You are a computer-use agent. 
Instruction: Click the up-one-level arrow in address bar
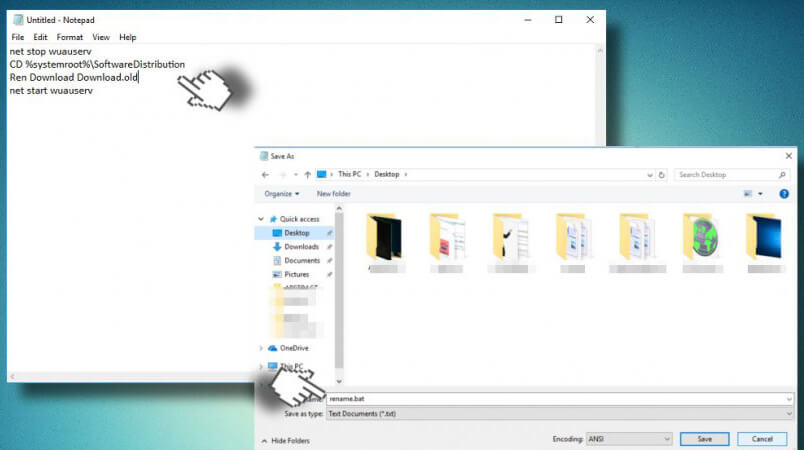(307, 175)
